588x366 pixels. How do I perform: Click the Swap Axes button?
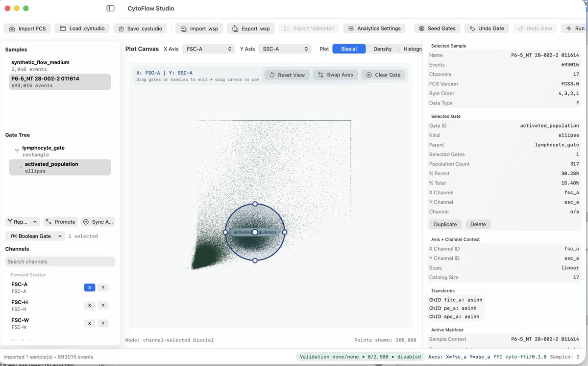[x=335, y=75]
